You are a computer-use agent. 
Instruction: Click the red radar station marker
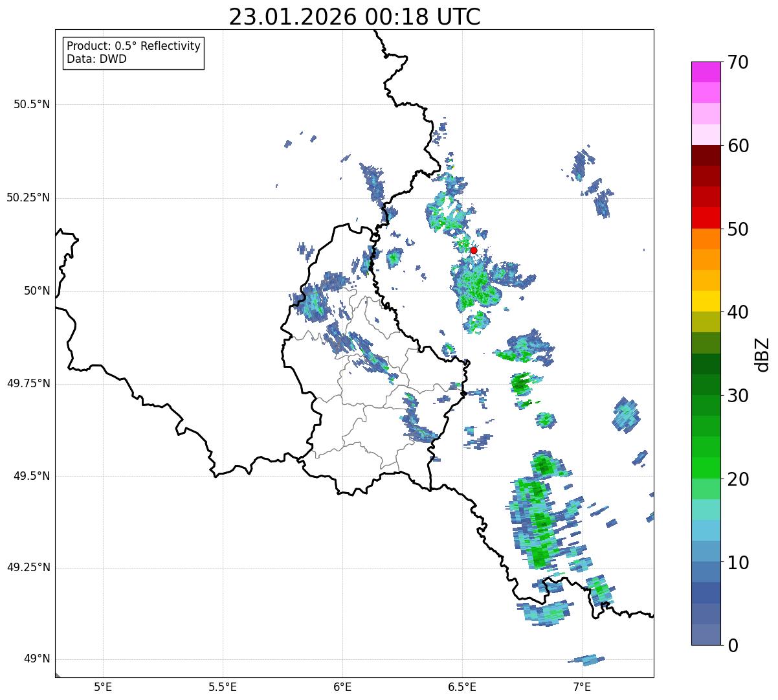click(x=473, y=250)
